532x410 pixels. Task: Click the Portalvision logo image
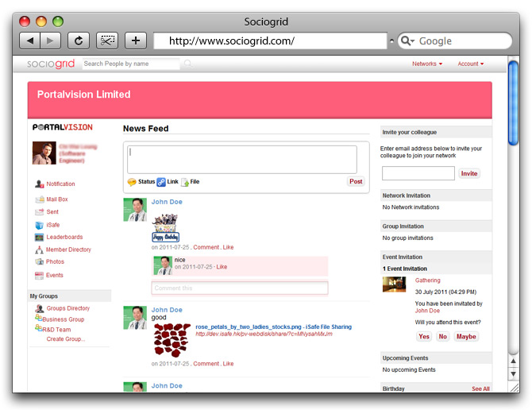(x=63, y=127)
